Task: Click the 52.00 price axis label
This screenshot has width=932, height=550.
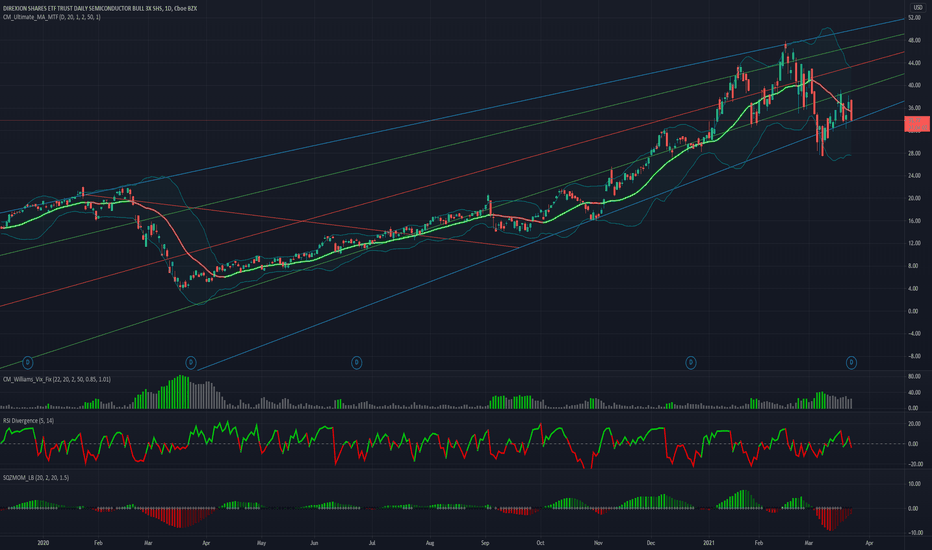Action: coord(914,18)
